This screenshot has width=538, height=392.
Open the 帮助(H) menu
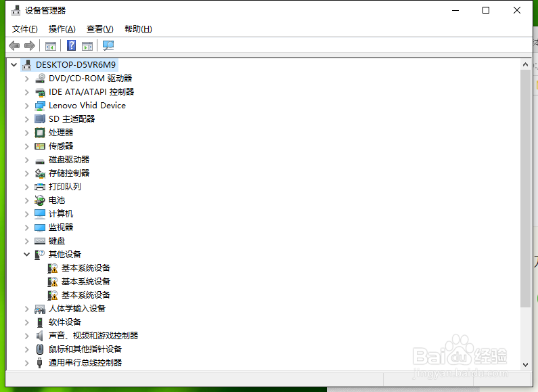138,29
